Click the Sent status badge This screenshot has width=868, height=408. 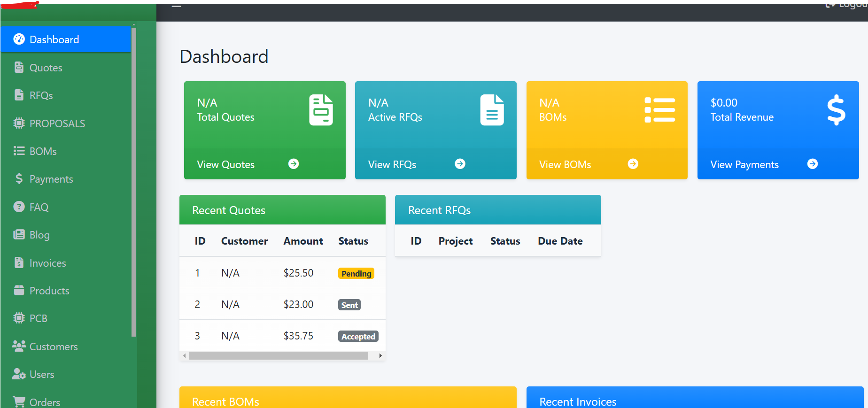point(349,305)
